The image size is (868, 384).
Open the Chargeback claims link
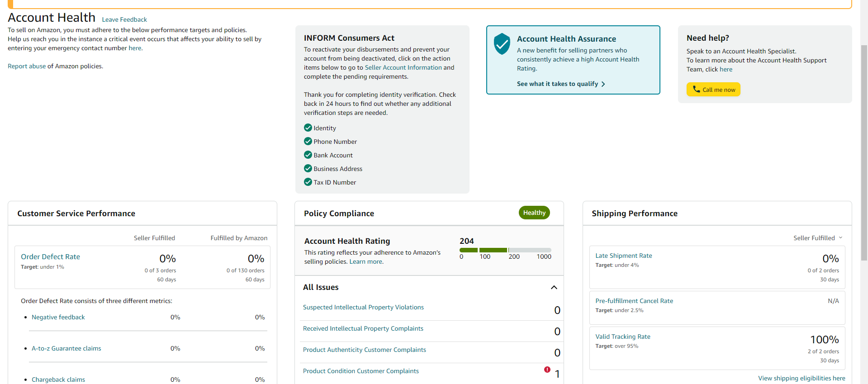coord(58,379)
